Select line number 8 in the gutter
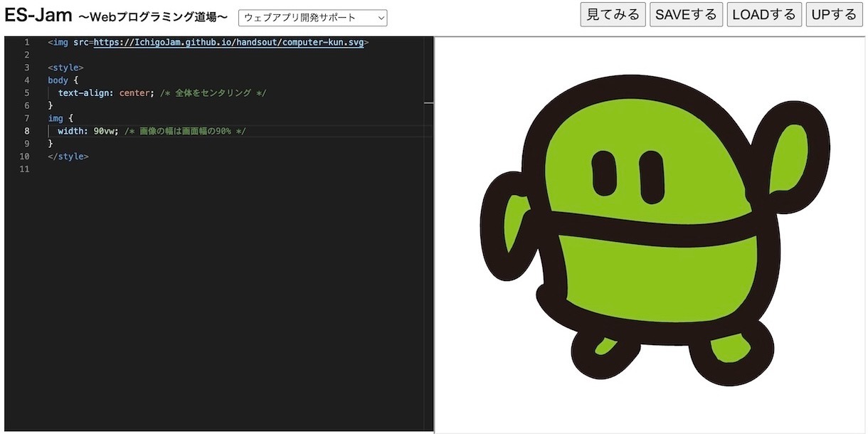868x434 pixels. click(27, 131)
